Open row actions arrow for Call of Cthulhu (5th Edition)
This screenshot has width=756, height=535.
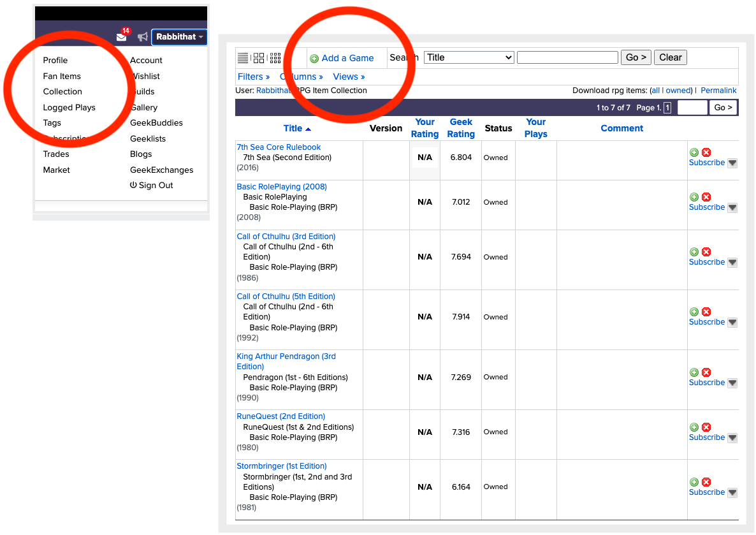[732, 323]
